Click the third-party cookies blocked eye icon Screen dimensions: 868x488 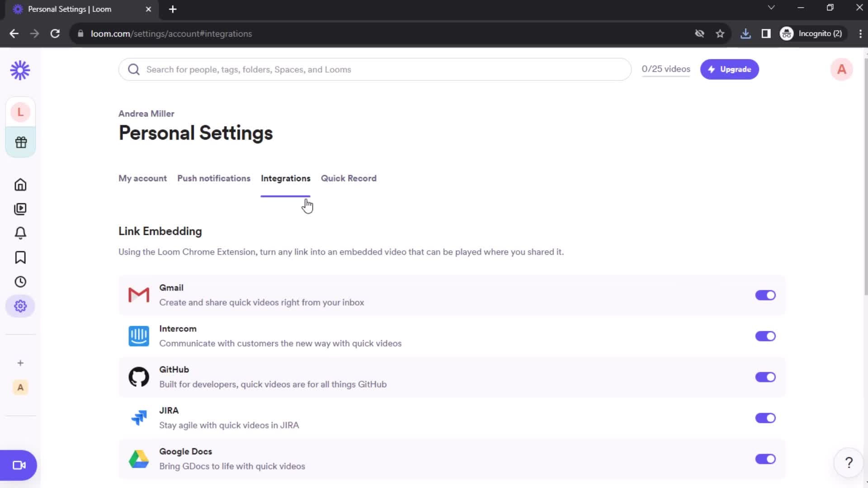699,33
